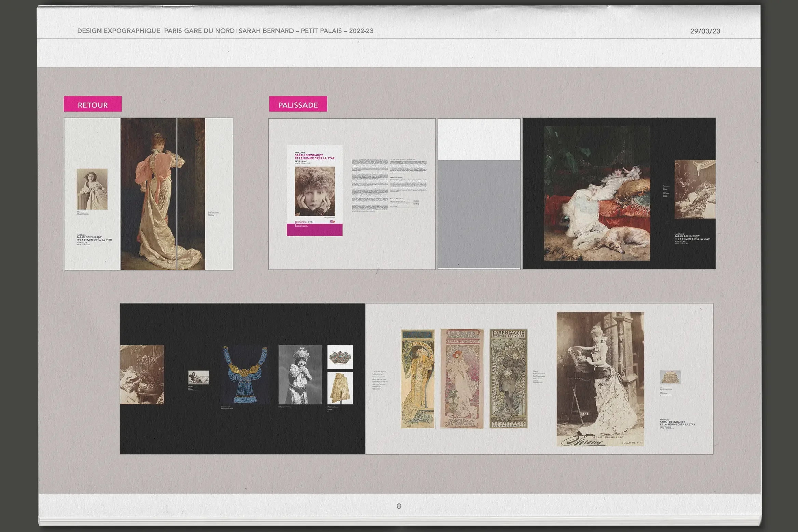Click the date 29/03/23 in the header

[705, 31]
